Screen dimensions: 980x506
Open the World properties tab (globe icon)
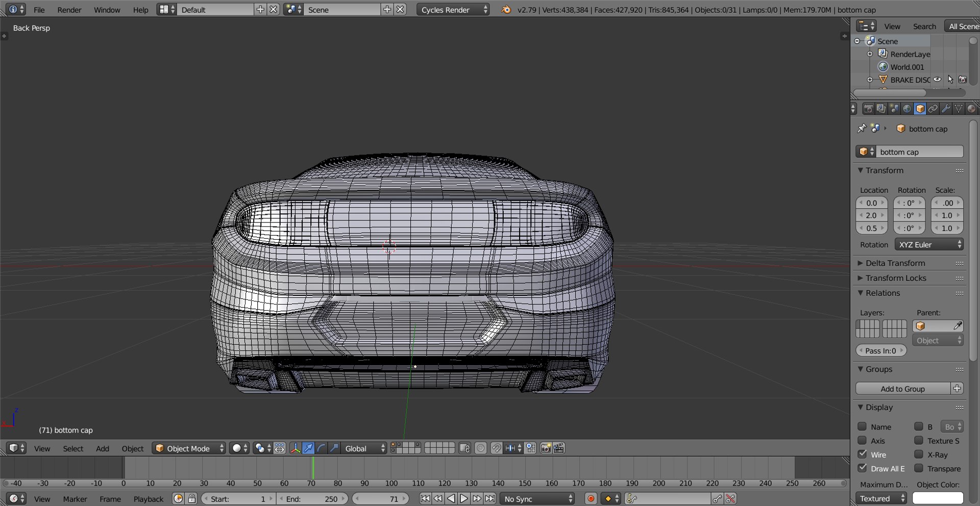(907, 109)
